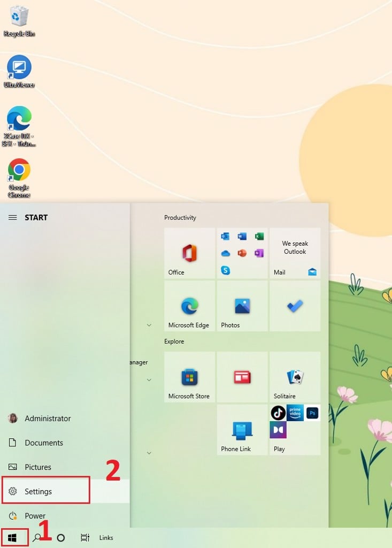Open PowerPoint from the Office apps tile
This screenshot has width=392, height=548.
[x=242, y=253]
